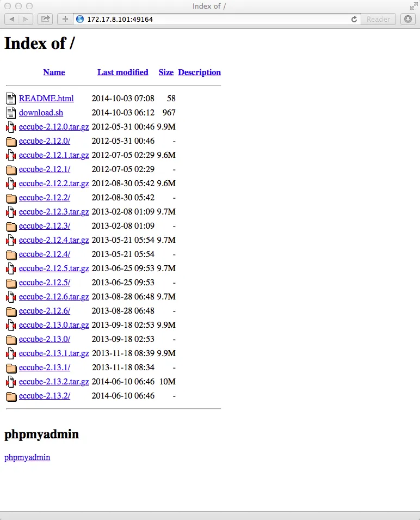Sort listing by the Name column header
420x520 pixels.
click(x=54, y=72)
